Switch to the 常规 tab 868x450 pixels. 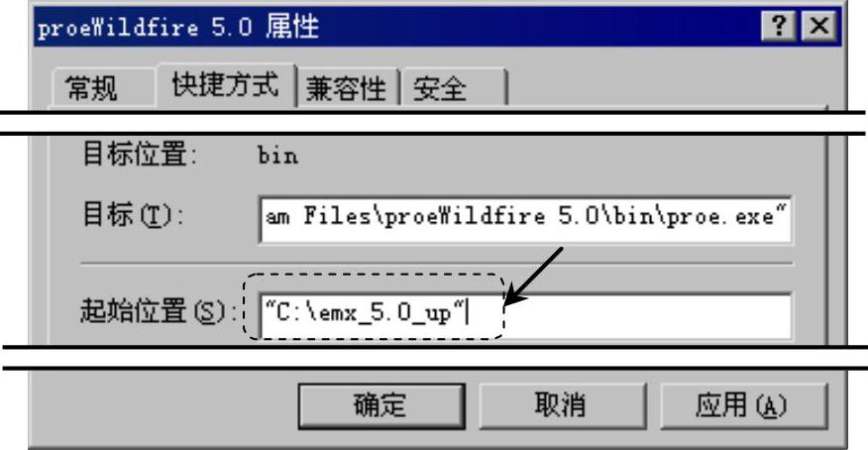coord(92,88)
